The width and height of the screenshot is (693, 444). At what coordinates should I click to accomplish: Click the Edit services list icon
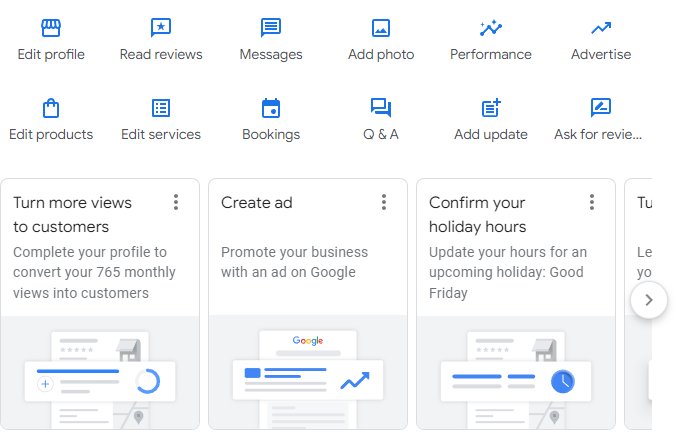tap(161, 108)
